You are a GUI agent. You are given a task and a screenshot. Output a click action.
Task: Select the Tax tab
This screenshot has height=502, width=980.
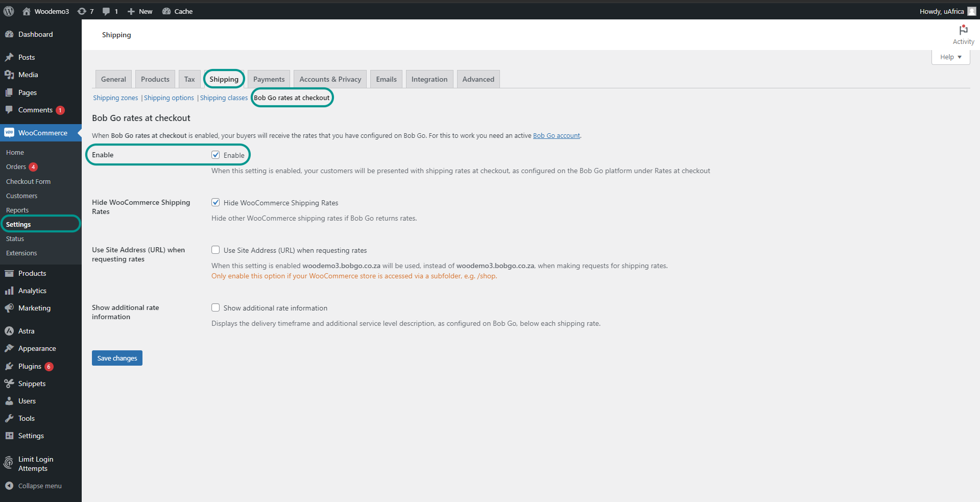(189, 79)
